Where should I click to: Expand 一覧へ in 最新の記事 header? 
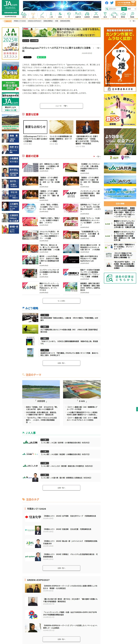97,156
